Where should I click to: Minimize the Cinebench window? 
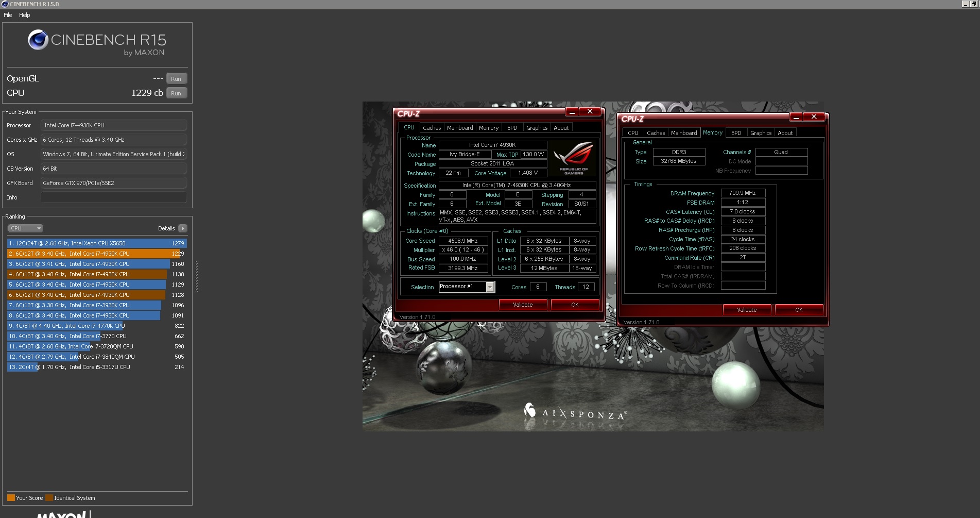(x=965, y=4)
